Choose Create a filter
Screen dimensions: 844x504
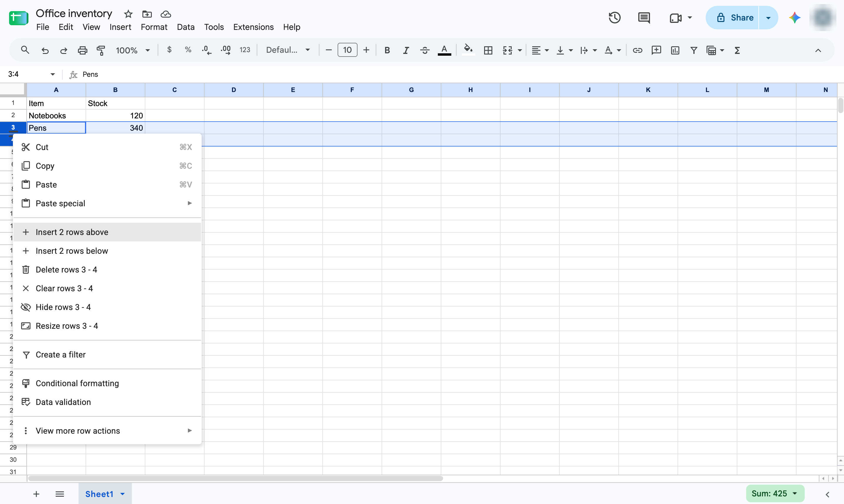pos(107,355)
